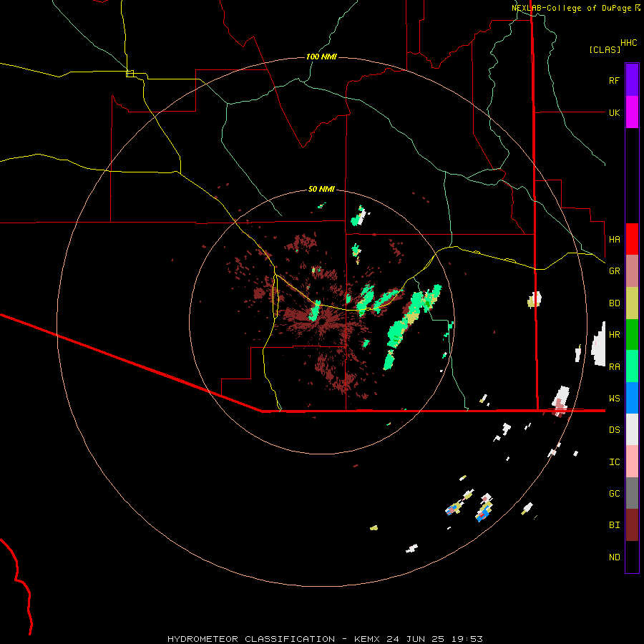Click the HR legend label
This screenshot has height=644, width=644.
(614, 335)
